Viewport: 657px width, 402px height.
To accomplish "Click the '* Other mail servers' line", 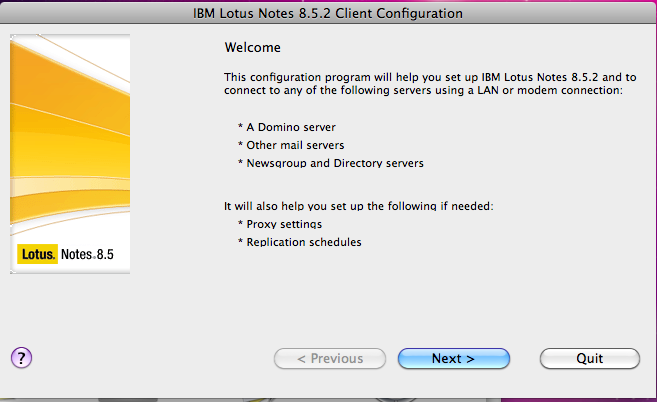I will tap(291, 145).
